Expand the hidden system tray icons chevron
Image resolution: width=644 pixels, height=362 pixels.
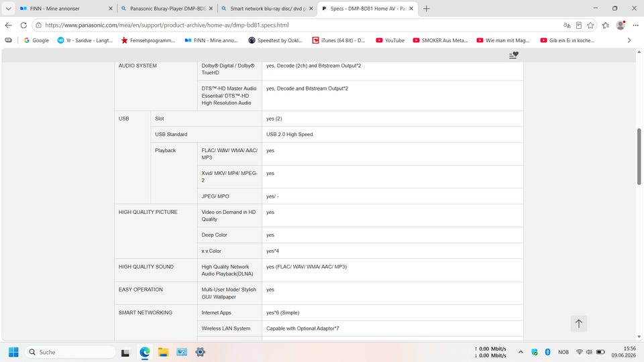click(521, 352)
